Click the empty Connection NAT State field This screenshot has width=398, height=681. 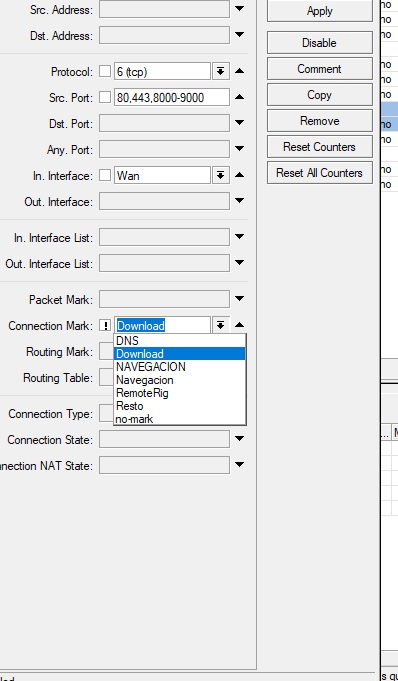pyautogui.click(x=164, y=465)
